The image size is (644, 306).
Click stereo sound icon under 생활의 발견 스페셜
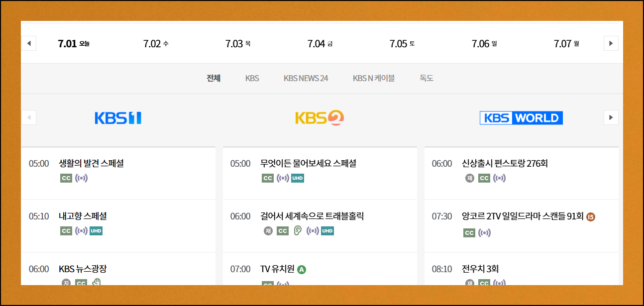[x=81, y=178]
